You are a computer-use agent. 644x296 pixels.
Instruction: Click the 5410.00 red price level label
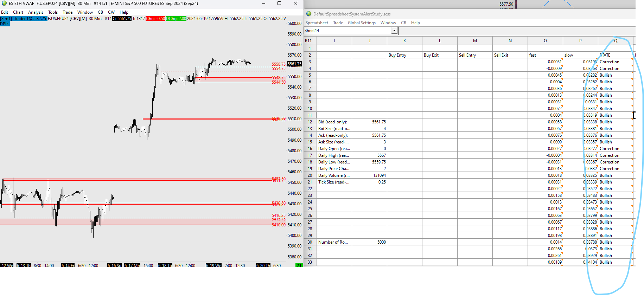(279, 225)
